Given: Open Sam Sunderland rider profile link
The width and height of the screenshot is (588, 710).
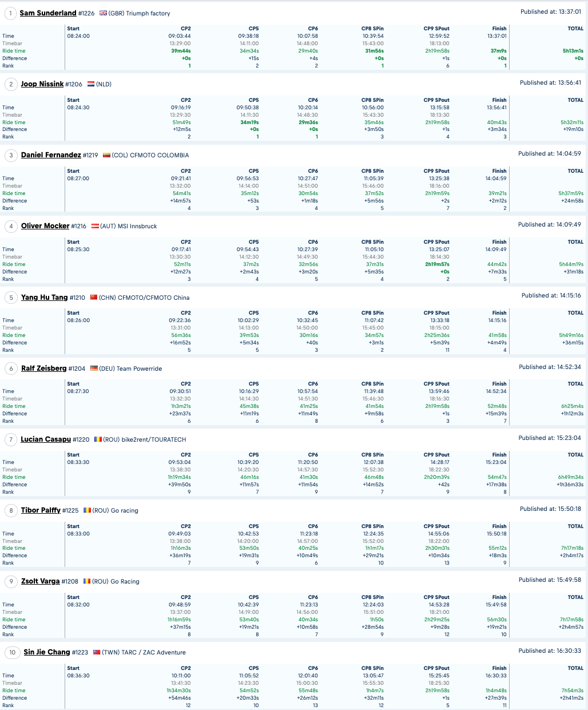Looking at the screenshot, I should coord(48,13).
